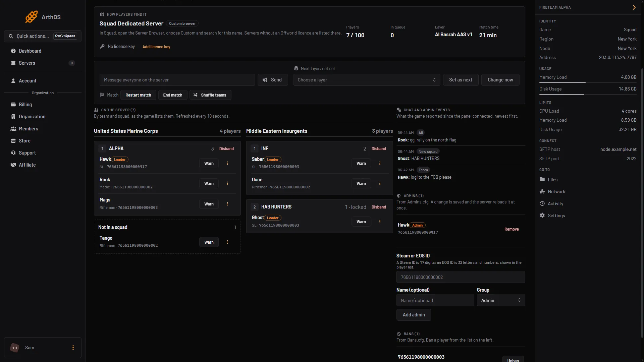Disband the ALPHA squad

point(226,148)
